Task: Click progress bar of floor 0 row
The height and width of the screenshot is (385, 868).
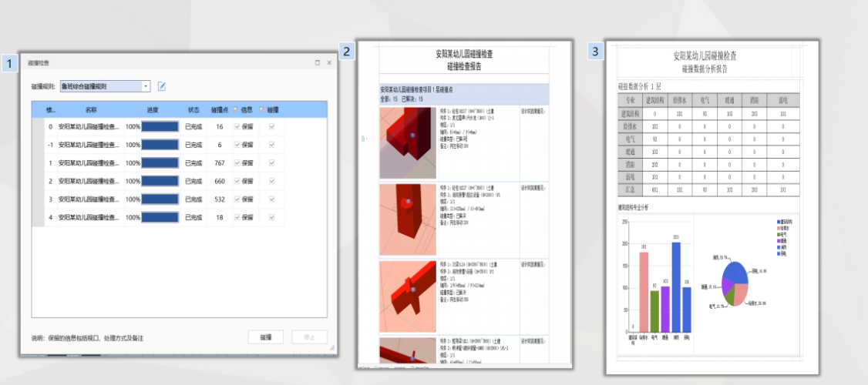Action: click(x=160, y=127)
